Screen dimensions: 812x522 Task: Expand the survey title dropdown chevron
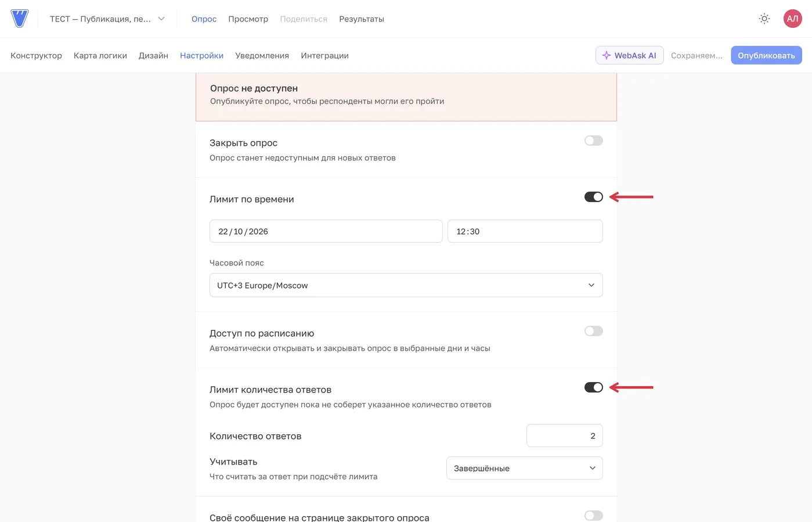pos(161,19)
